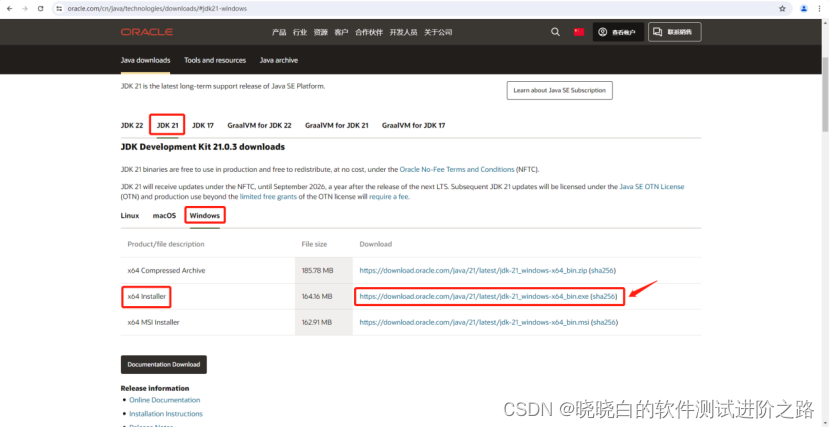
Task: Select the Java archive tab
Action: 279,60
